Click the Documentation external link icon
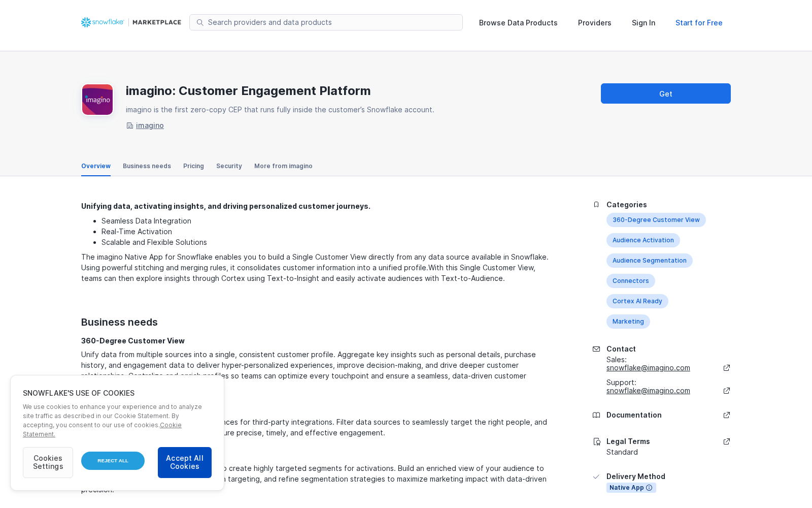Viewport: 812px width, 508px height. [727, 415]
